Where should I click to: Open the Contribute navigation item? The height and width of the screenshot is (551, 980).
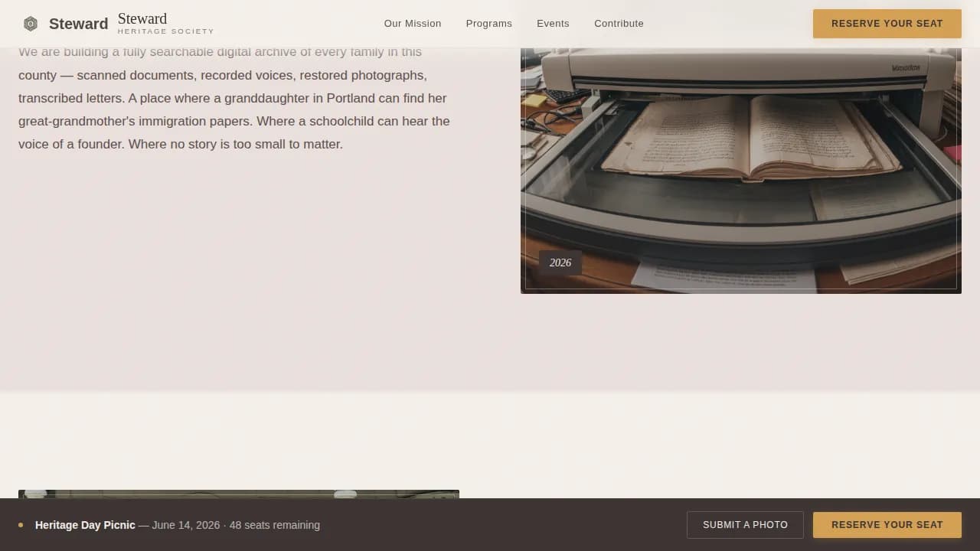(x=619, y=24)
